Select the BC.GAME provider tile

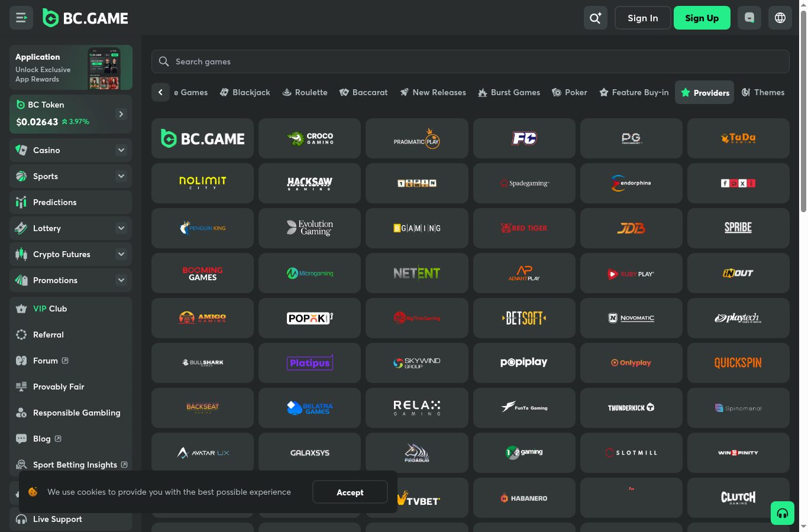click(x=202, y=138)
